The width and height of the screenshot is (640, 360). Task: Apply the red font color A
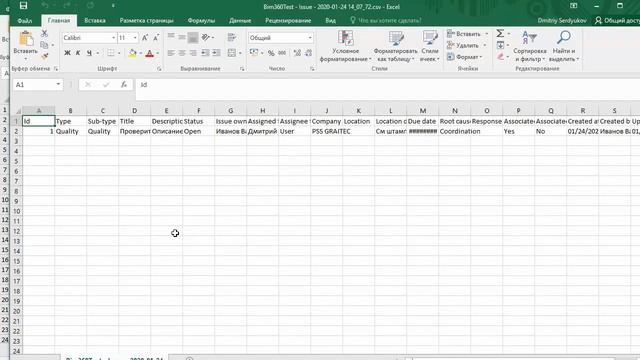[149, 53]
